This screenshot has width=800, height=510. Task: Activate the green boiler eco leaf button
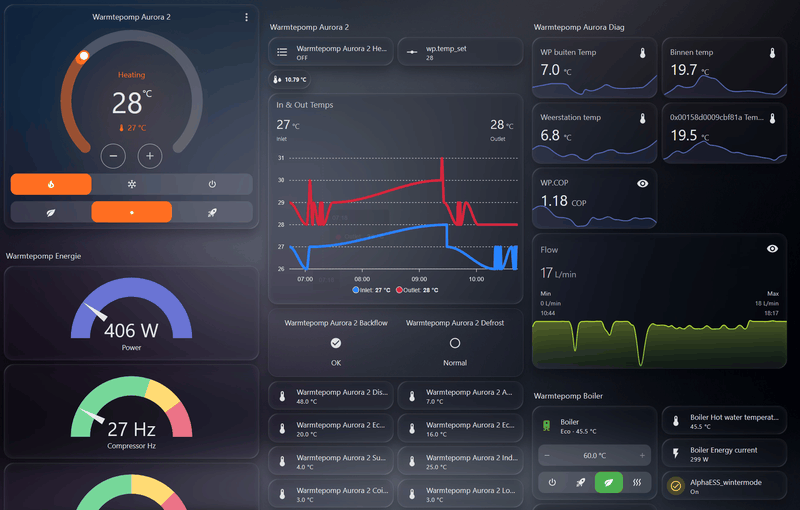609,482
